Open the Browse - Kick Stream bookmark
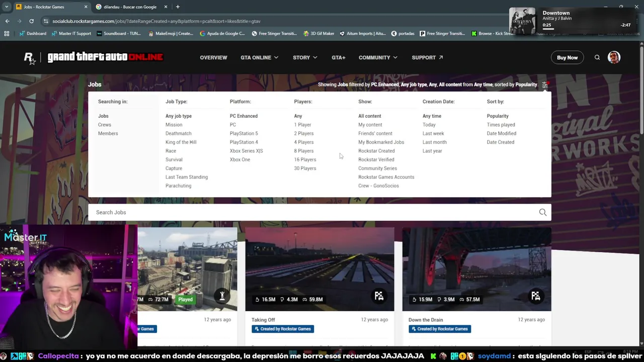Screen dimensions: 644x362 (493, 34)
